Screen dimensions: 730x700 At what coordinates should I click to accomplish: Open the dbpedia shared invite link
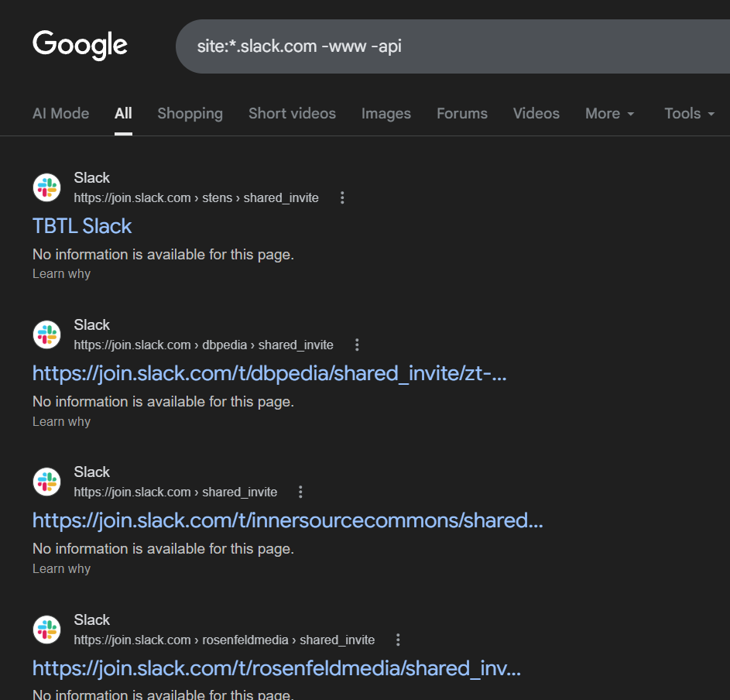269,373
